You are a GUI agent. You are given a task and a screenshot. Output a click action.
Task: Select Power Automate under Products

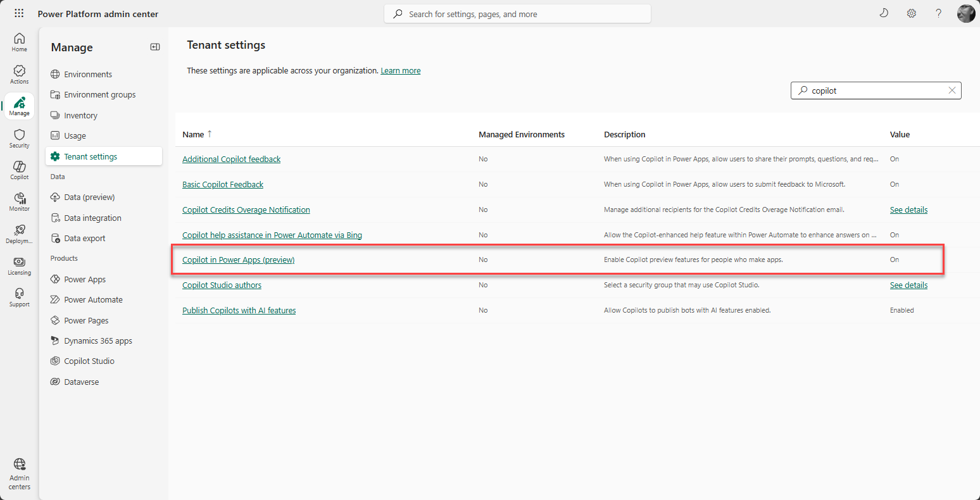click(93, 300)
